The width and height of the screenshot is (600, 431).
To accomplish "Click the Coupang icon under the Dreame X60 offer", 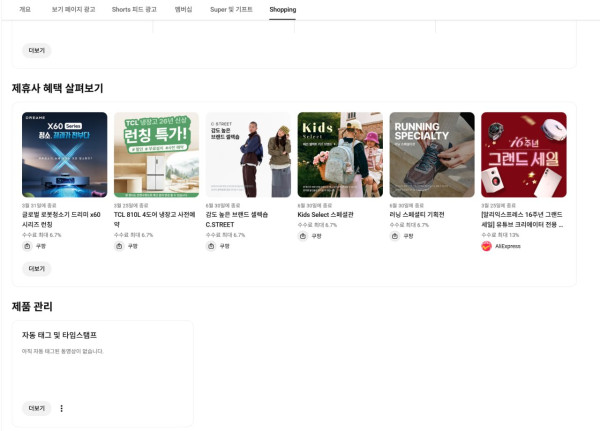I will [x=28, y=245].
